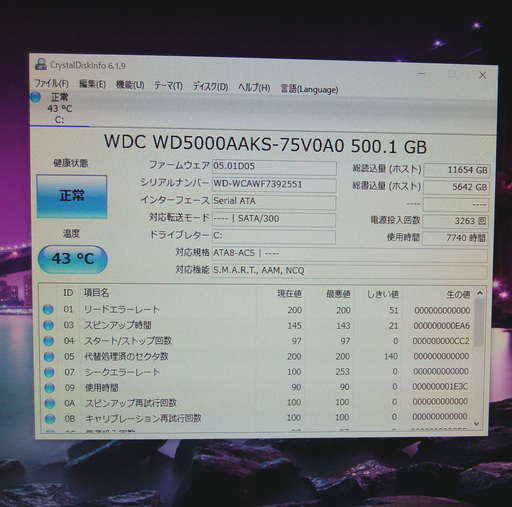Open the ヘルプ(H) menu
Screen dimensions: 512x507
tap(254, 88)
